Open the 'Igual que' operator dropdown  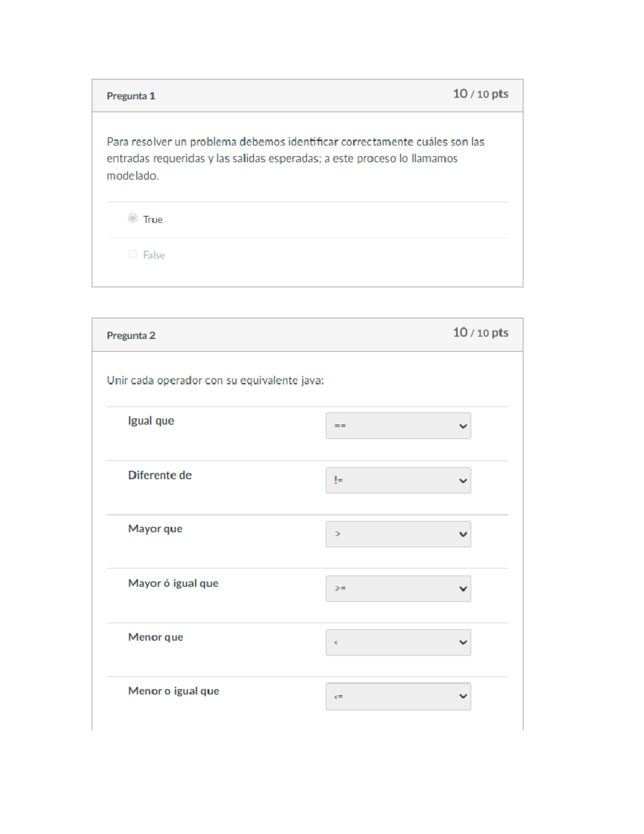[398, 426]
